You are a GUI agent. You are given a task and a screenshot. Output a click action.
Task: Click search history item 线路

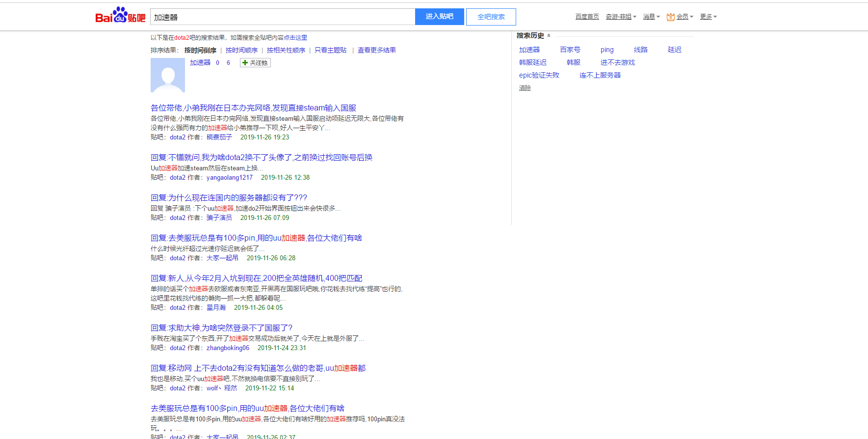coord(641,50)
